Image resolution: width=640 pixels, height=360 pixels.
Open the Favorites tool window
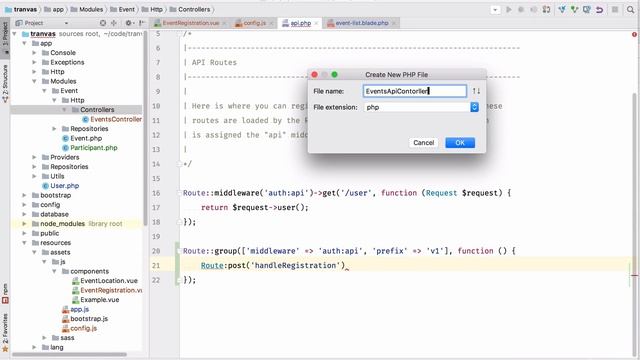coord(5,333)
